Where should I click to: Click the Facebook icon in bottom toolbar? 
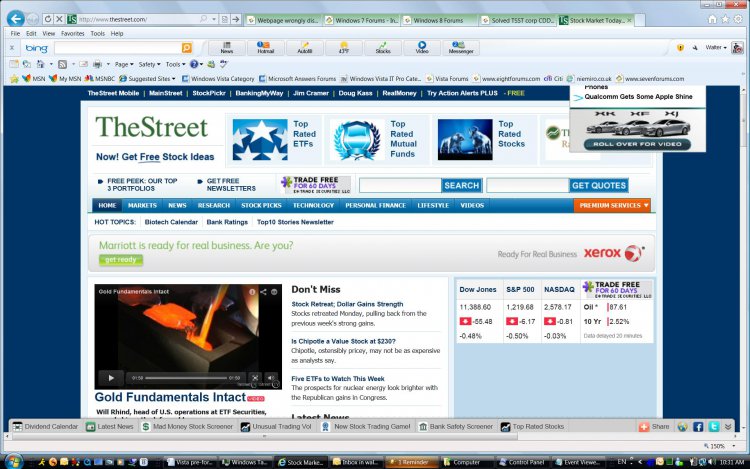(698, 426)
